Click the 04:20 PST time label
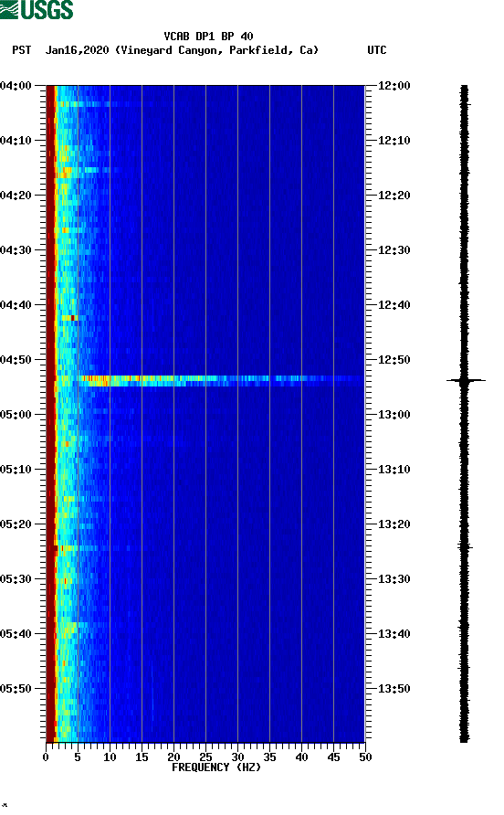 [16, 196]
